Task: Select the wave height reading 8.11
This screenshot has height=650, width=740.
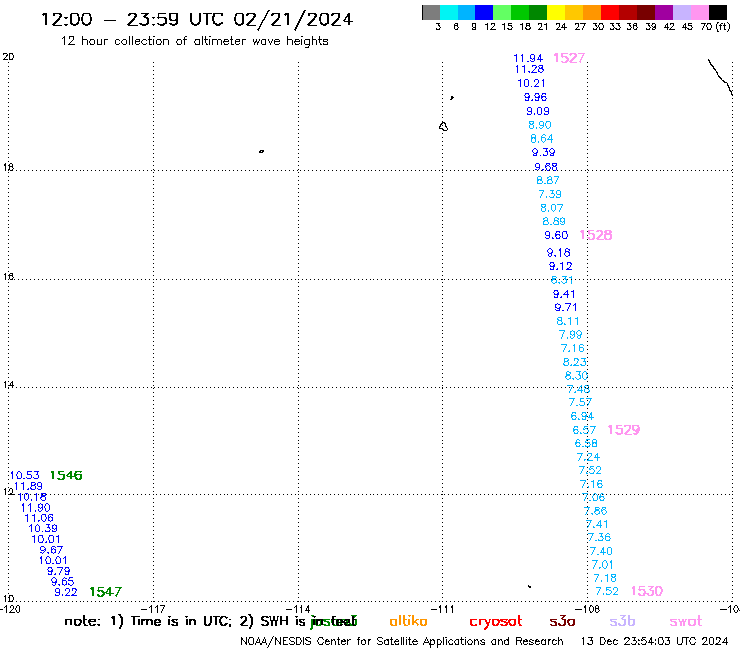Action: pos(568,321)
